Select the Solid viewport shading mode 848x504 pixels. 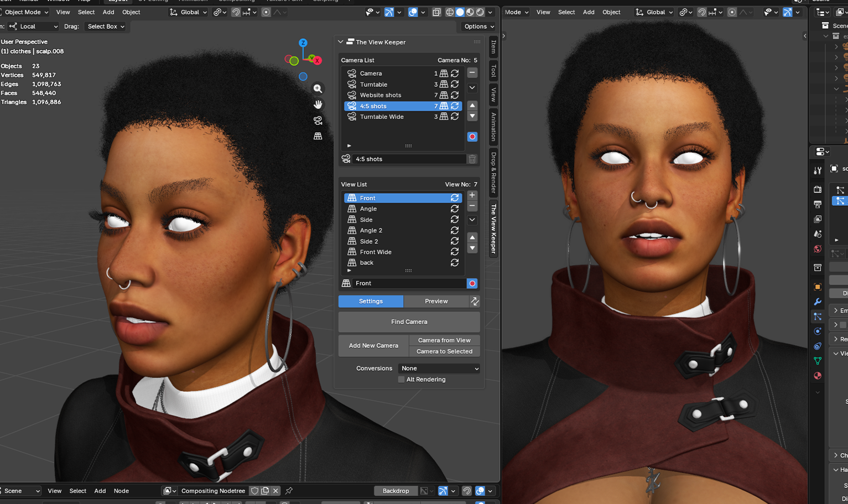click(x=460, y=12)
